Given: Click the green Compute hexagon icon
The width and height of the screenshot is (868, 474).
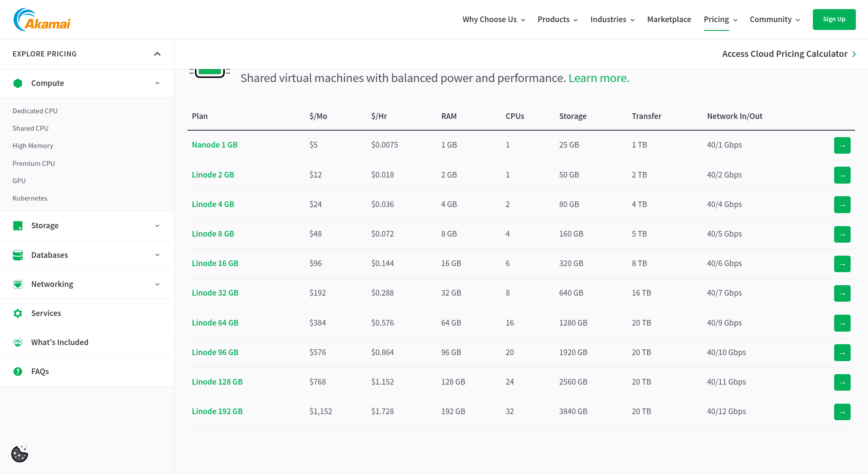Looking at the screenshot, I should [x=18, y=83].
